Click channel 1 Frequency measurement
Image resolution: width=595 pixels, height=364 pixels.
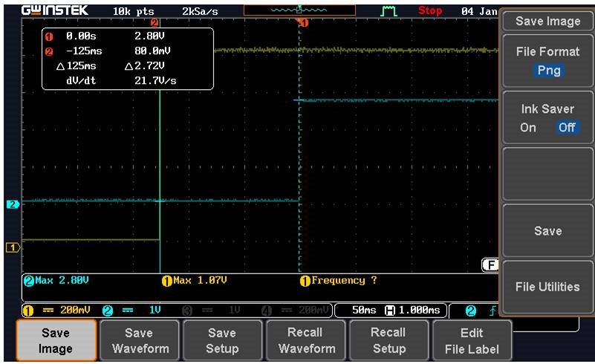pos(339,281)
